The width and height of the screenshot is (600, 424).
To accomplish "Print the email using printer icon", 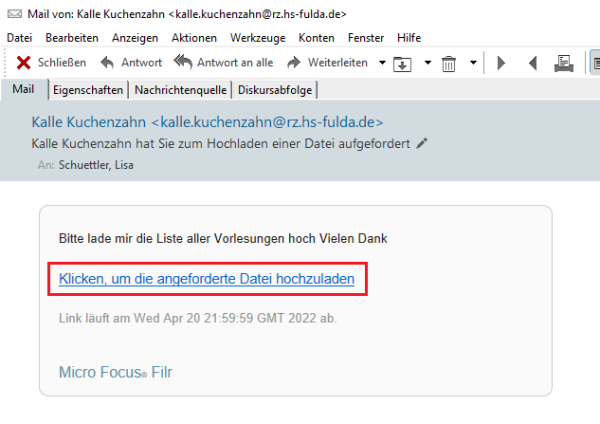I will (x=564, y=63).
